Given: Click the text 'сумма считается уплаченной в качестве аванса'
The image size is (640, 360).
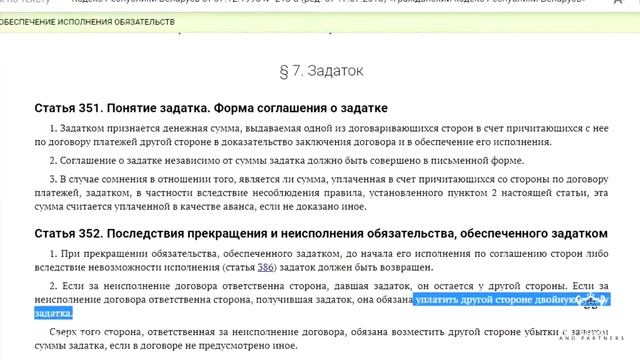Looking at the screenshot, I should 145,207.
